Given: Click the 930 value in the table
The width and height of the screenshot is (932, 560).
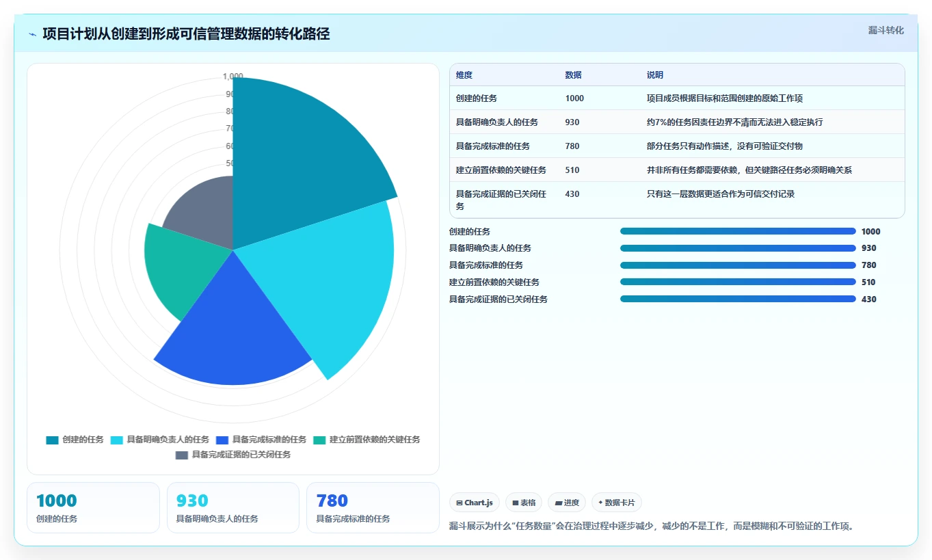Looking at the screenshot, I should point(572,122).
